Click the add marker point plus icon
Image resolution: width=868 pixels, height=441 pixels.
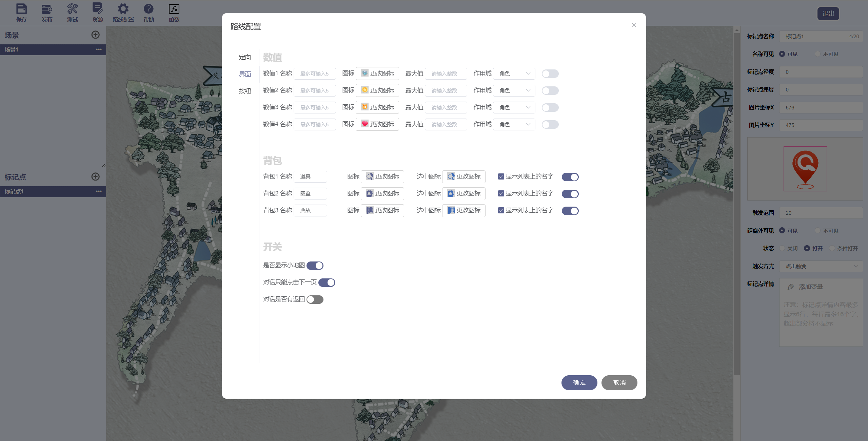coord(96,177)
